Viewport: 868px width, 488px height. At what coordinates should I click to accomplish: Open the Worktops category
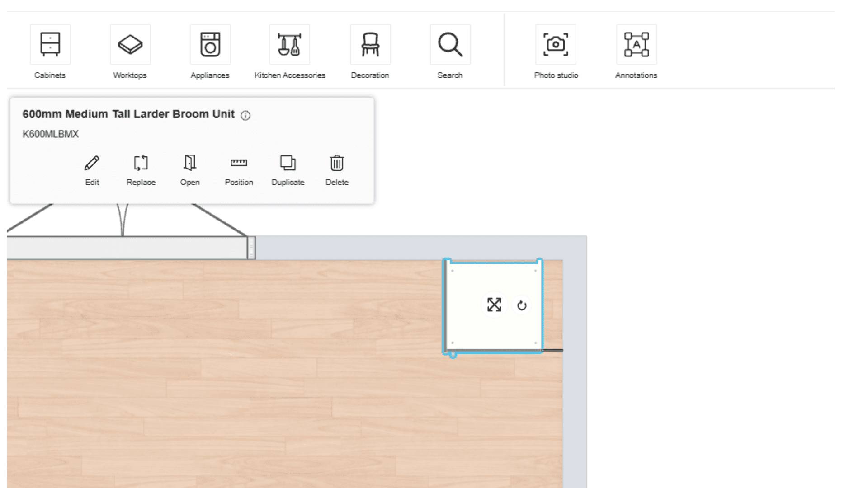[130, 44]
